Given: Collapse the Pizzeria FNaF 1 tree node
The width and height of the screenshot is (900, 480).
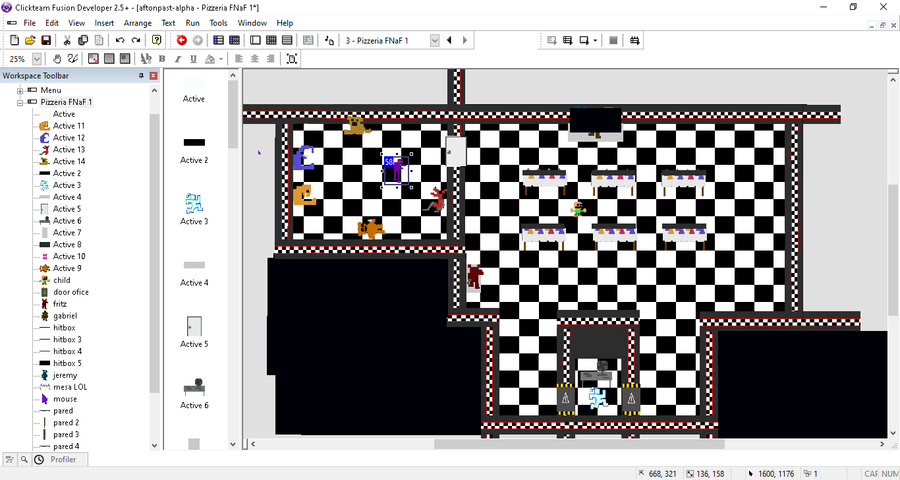Looking at the screenshot, I should click(x=20, y=103).
